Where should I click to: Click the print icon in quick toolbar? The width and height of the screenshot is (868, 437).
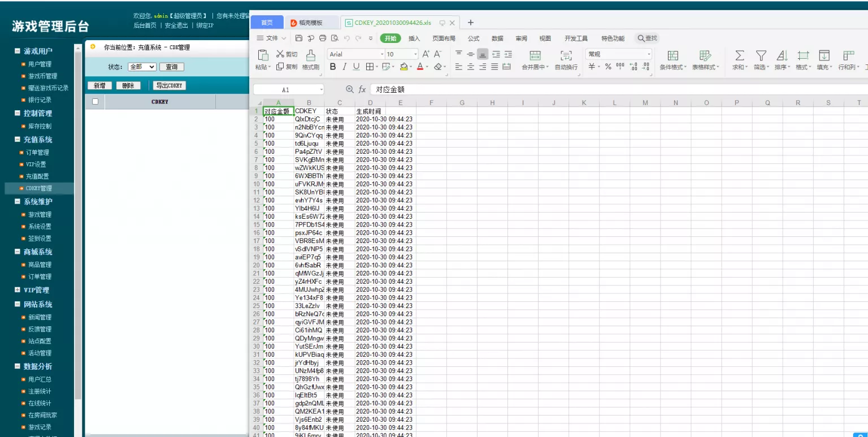click(x=323, y=38)
